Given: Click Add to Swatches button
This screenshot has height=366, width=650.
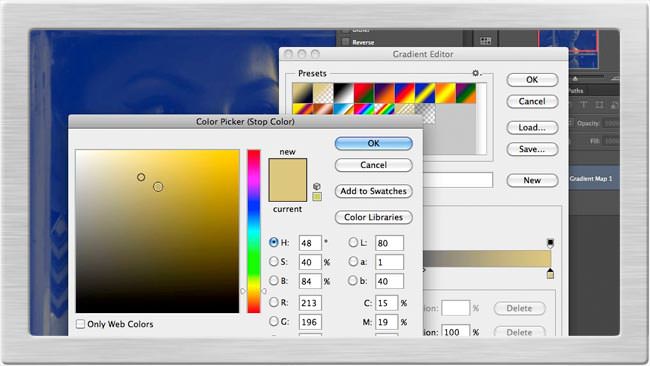Looking at the screenshot, I should point(374,191).
